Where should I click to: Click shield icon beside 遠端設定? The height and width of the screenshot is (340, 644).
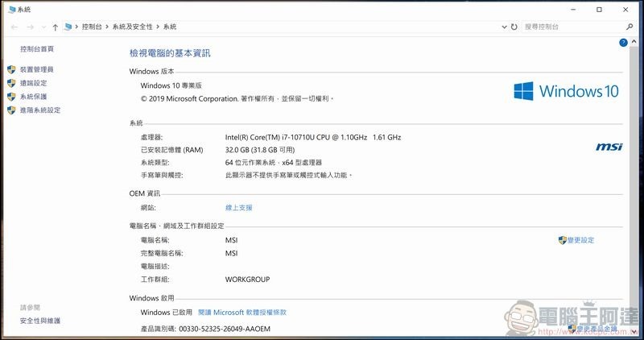11,83
